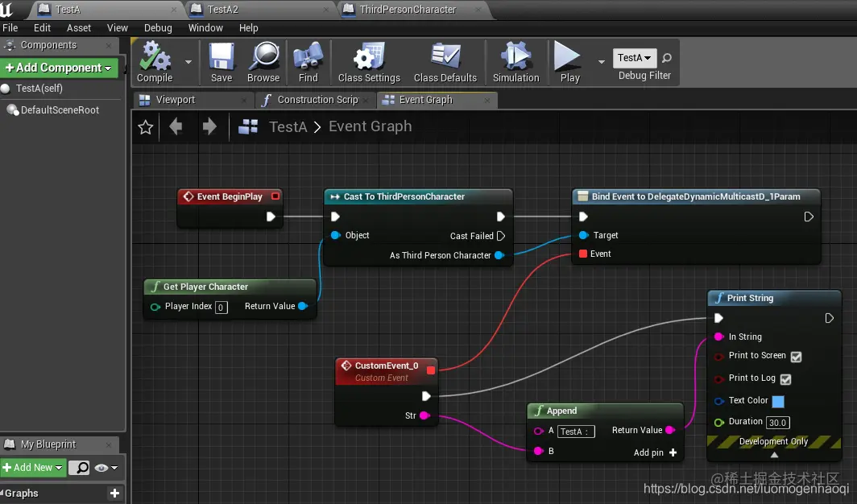
Task: Open My Blueprint view options eye
Action: 106,468
